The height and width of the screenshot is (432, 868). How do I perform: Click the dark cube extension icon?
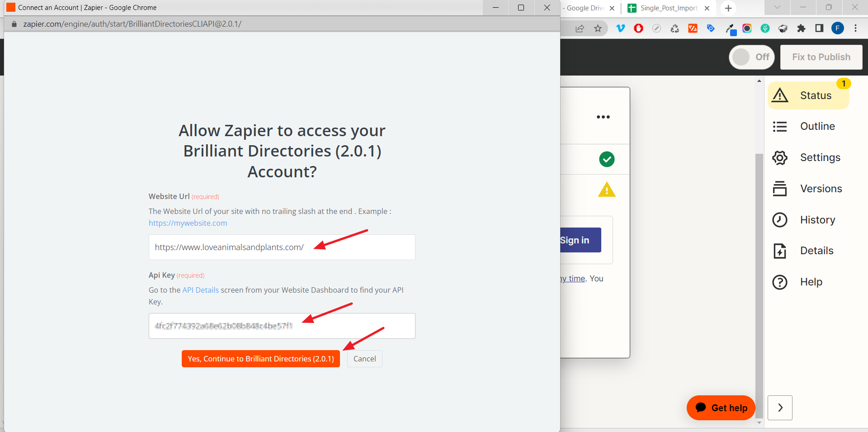pyautogui.click(x=783, y=28)
